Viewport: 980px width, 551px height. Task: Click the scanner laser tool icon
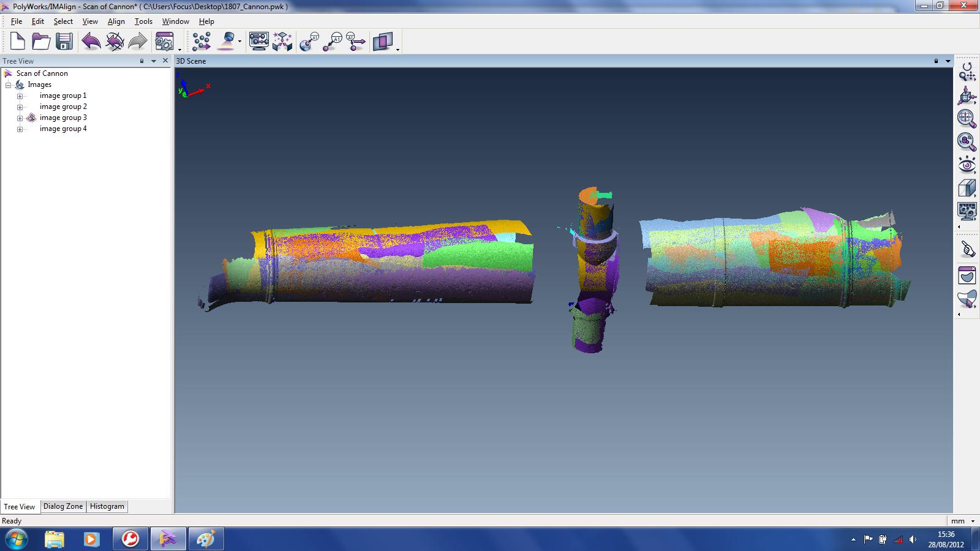228,42
